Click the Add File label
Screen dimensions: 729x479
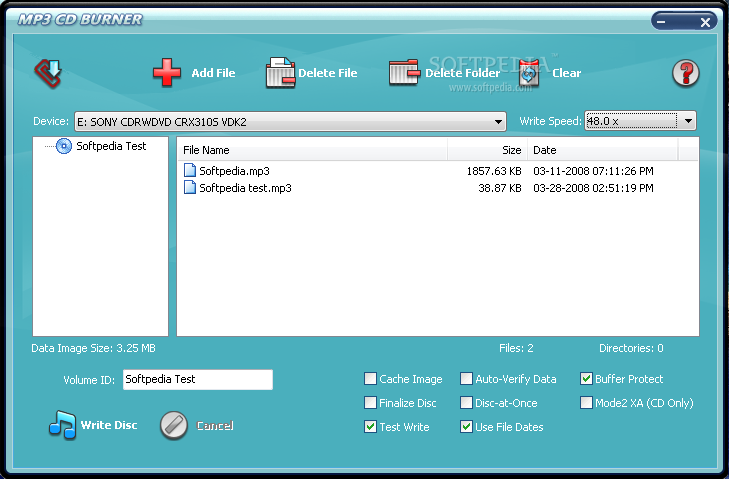click(x=213, y=73)
